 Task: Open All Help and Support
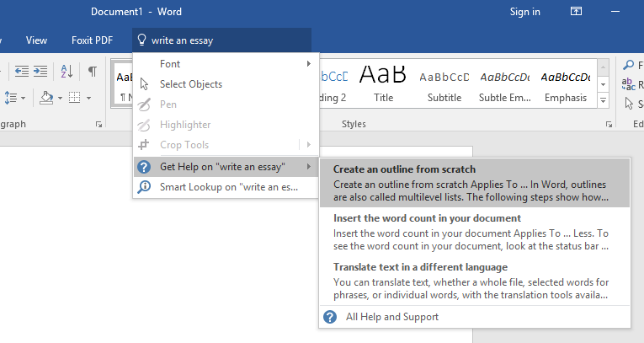[x=475, y=317]
